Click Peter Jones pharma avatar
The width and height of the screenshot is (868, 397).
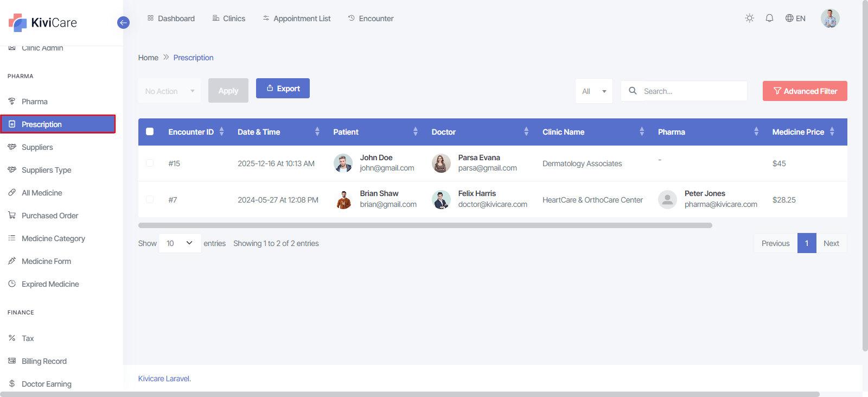click(667, 199)
